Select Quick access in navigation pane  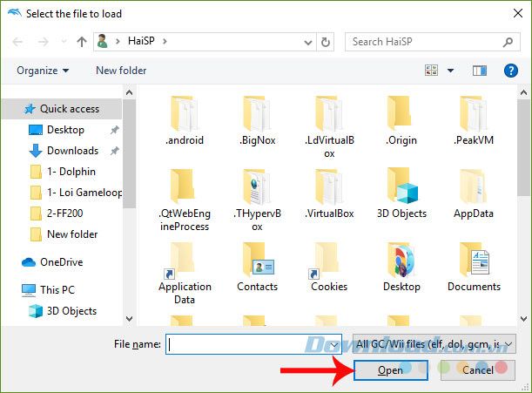(69, 109)
